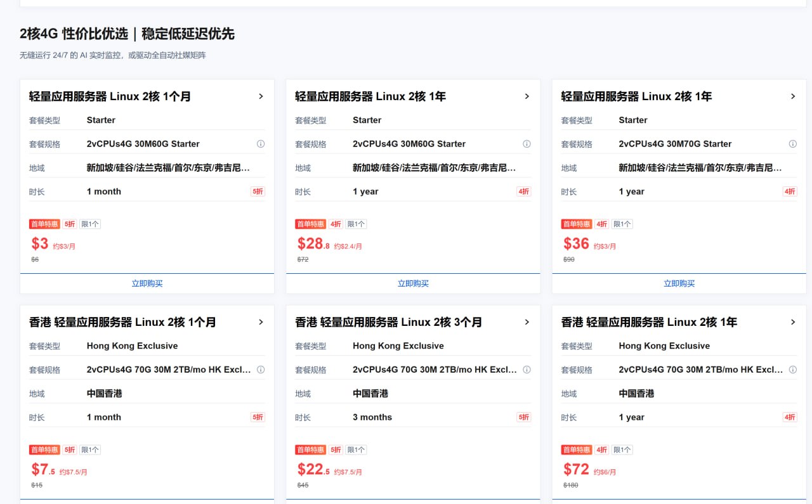812x504 pixels.
Task: Click info icon in 香港 Linux 2核 1个月 card
Action: point(260,370)
